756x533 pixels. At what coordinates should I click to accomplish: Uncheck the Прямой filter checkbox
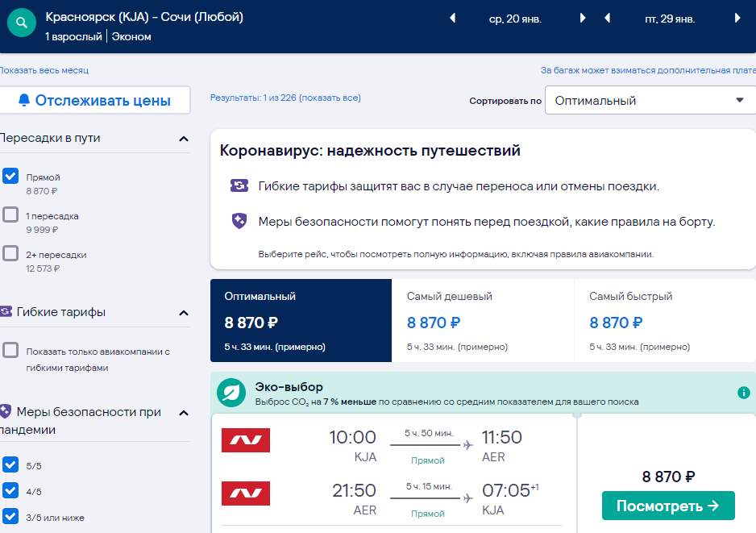[x=10, y=176]
